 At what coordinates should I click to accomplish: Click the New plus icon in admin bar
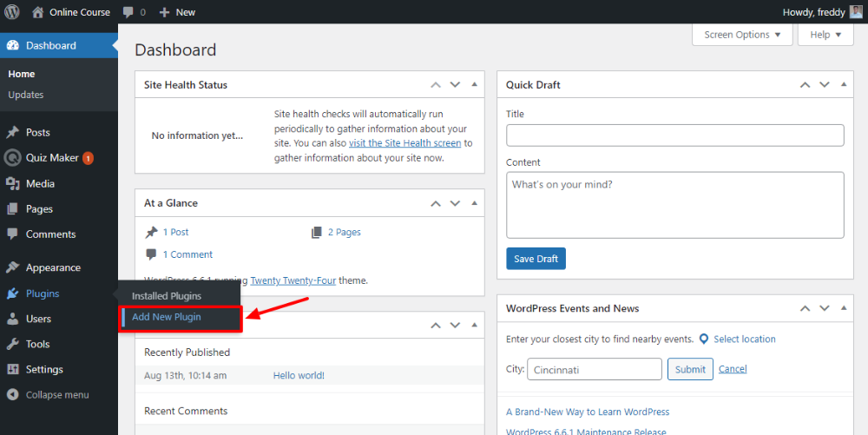click(x=164, y=12)
